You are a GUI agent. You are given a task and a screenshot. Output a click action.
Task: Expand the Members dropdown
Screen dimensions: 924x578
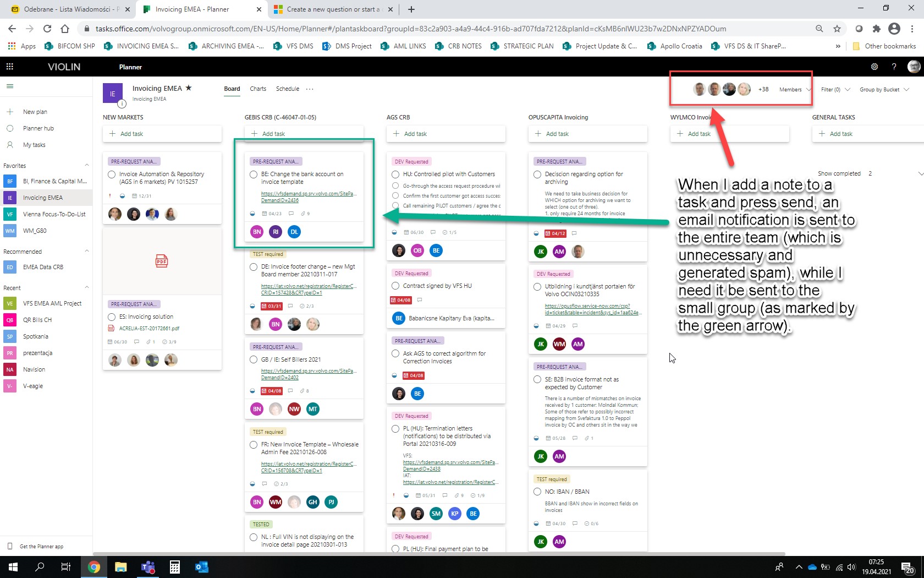coord(795,89)
